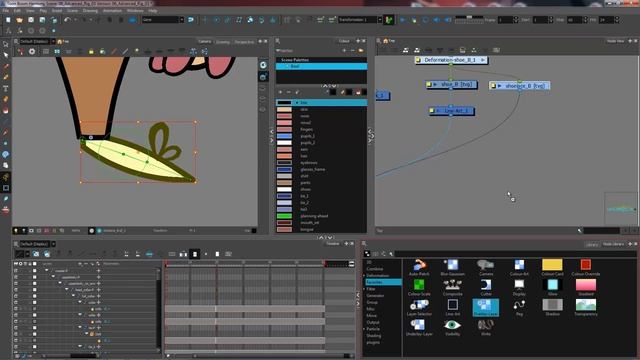Expand the Filter category in Library
The height and width of the screenshot is (360, 640).
tap(364, 289)
